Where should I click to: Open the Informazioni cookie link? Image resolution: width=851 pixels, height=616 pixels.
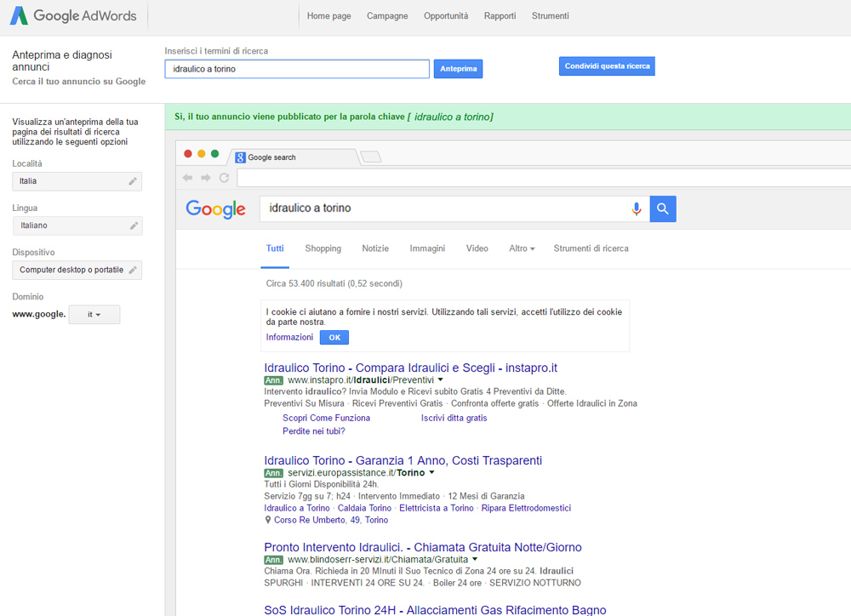click(290, 337)
